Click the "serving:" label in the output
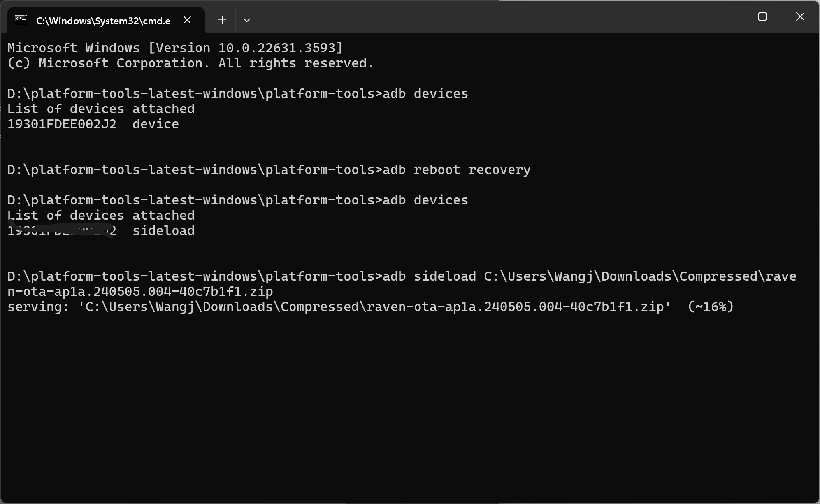The image size is (820, 504). pos(38,307)
